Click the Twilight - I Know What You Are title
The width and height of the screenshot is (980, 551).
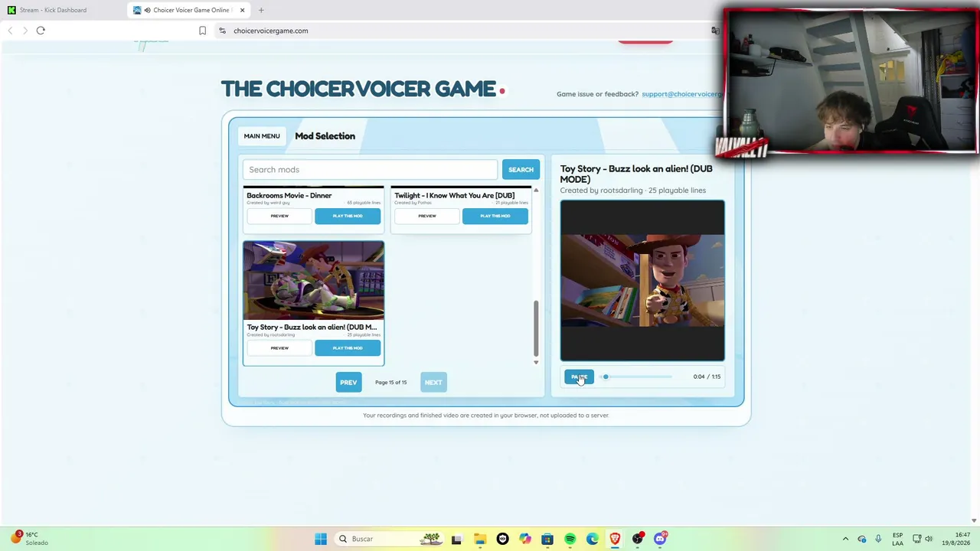click(455, 195)
